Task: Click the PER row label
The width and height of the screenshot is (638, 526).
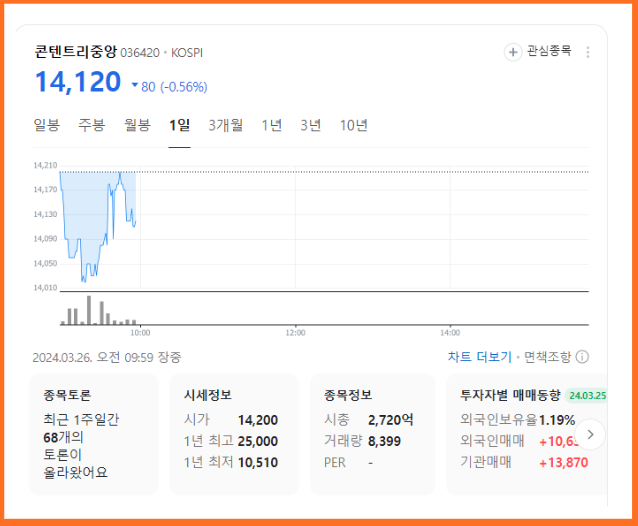Action: tap(335, 463)
